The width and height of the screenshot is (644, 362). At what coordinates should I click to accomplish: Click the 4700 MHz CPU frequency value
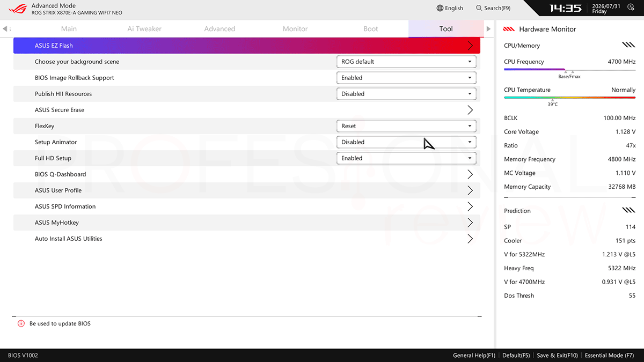point(621,62)
